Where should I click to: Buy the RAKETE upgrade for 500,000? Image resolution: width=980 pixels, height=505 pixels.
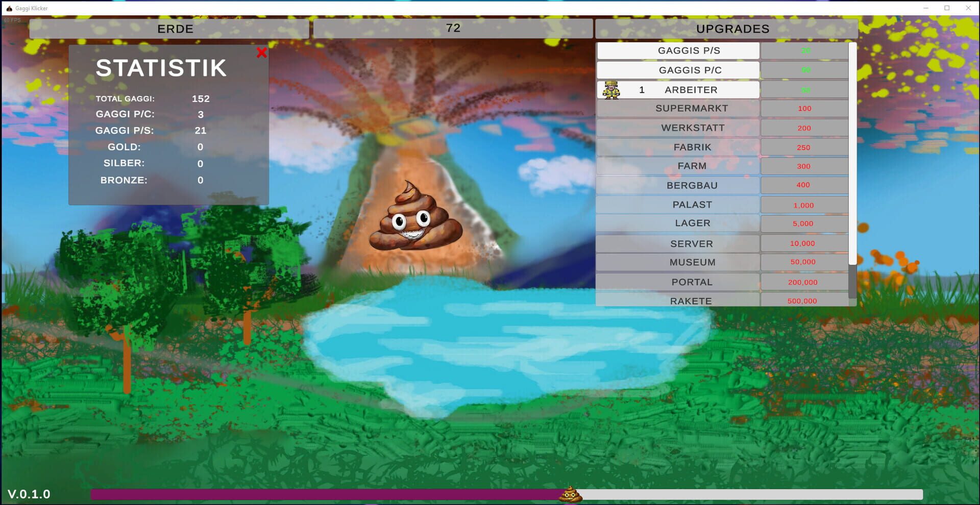tap(677, 300)
